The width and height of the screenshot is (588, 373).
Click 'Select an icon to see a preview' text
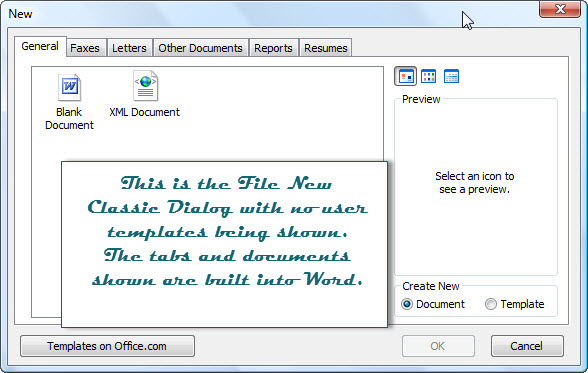(x=475, y=183)
